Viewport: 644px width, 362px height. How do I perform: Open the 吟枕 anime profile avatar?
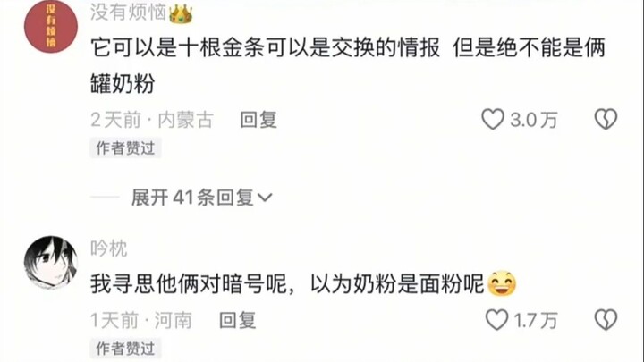point(51,262)
